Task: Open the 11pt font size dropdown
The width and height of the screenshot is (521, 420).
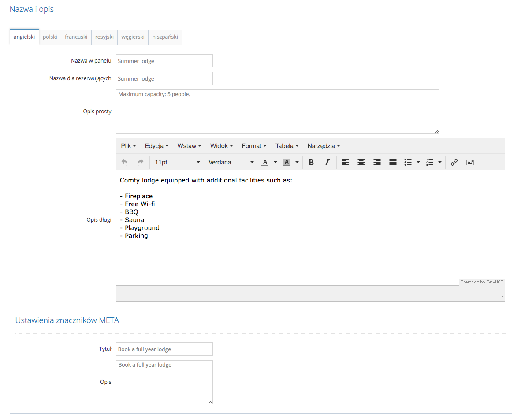Action: click(x=177, y=162)
